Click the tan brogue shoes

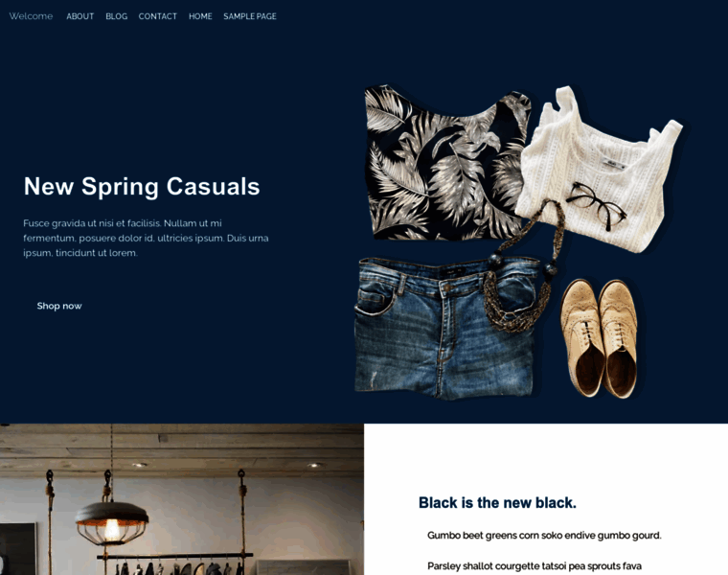(599, 337)
